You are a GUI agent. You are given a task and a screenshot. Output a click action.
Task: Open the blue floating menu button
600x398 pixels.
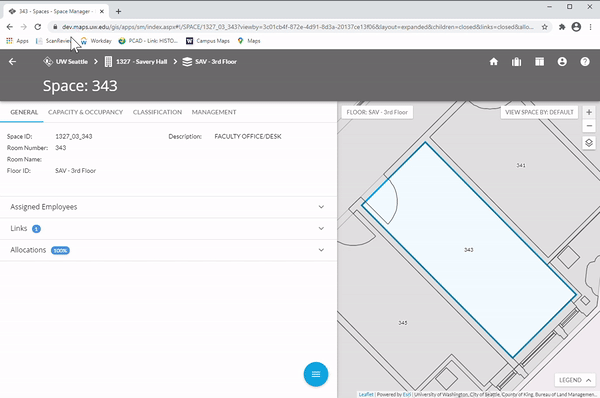(316, 374)
